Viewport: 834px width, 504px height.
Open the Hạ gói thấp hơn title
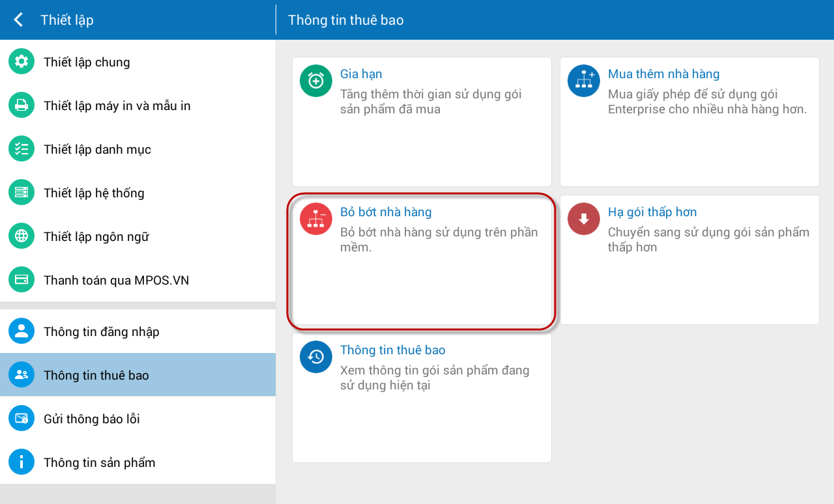point(652,212)
